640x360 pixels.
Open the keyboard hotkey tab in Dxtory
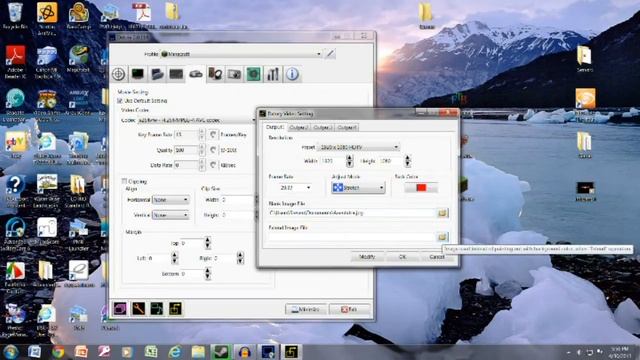click(176, 74)
